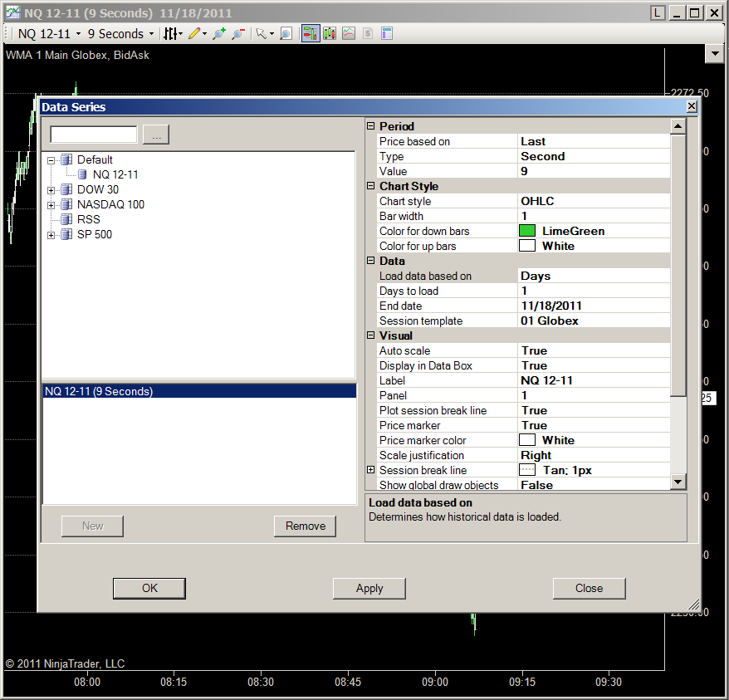Click the Session template 01 Globex value
This screenshot has height=700, width=729.
point(594,321)
